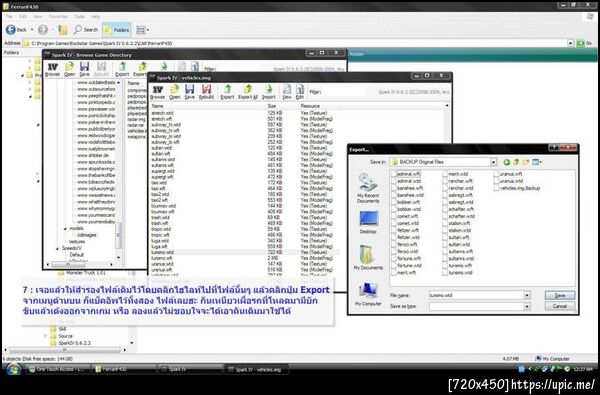Screen dimensions: 600x395
Task: Click Windows Start orb
Action: click(13, 369)
